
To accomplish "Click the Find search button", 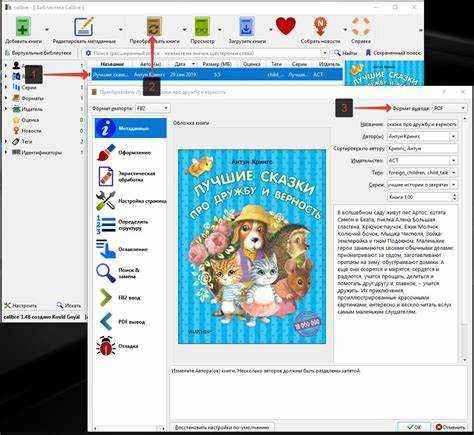I will (345, 53).
